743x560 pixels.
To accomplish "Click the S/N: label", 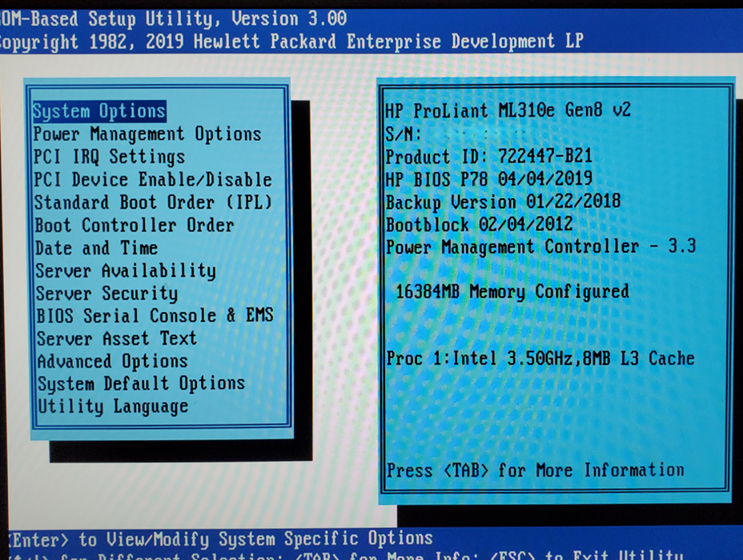I will 404,134.
